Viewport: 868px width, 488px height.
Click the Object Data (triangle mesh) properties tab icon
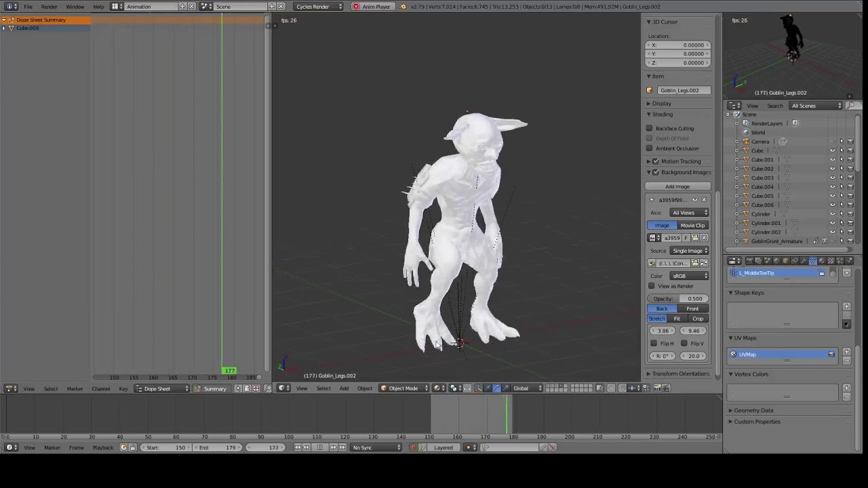click(x=812, y=260)
